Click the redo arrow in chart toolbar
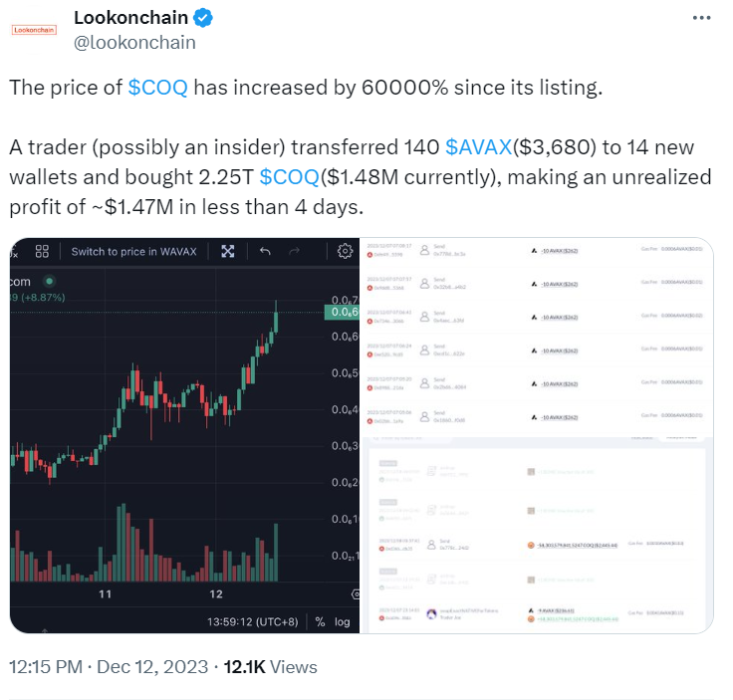Viewport: 733px width, 700px height. (x=294, y=251)
